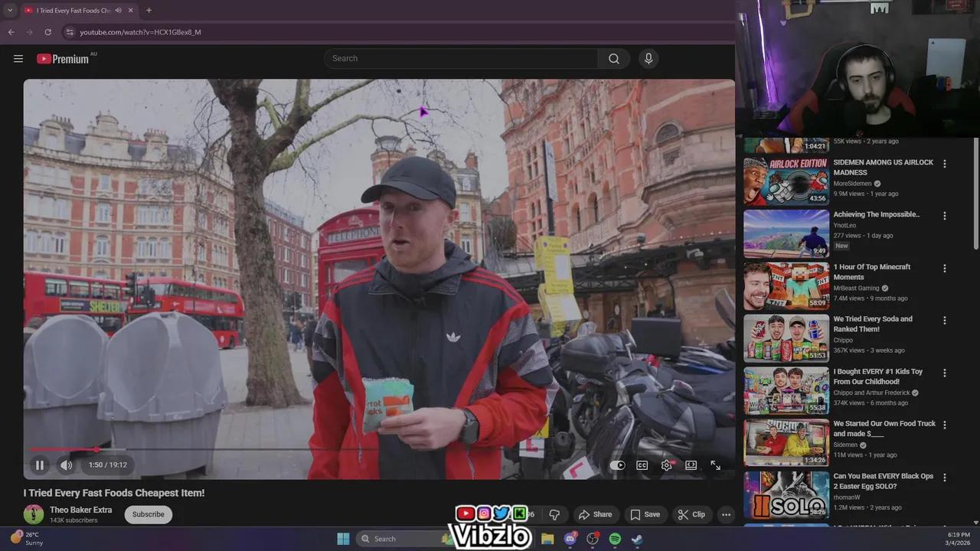Subscribe to Theo Baker Extra
The image size is (980, 551).
click(x=149, y=514)
